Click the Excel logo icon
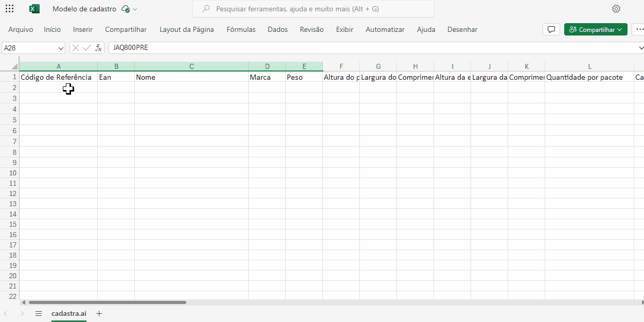Image resolution: width=644 pixels, height=322 pixels. [34, 9]
